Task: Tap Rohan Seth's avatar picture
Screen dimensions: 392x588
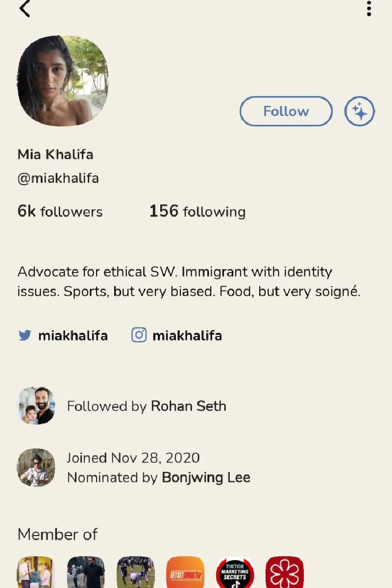Action: click(x=36, y=406)
